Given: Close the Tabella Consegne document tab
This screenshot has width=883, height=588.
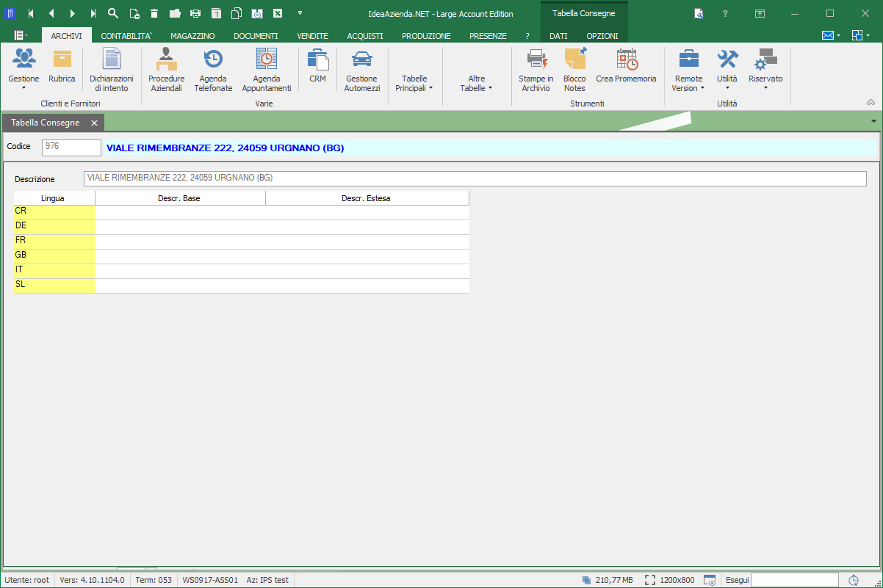Looking at the screenshot, I should click(94, 123).
